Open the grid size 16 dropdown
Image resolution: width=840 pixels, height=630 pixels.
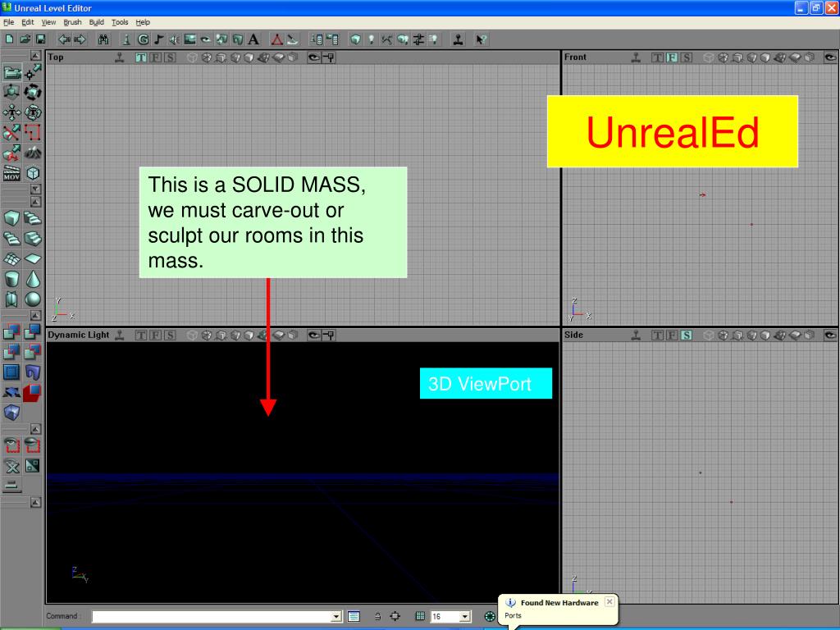click(x=465, y=617)
